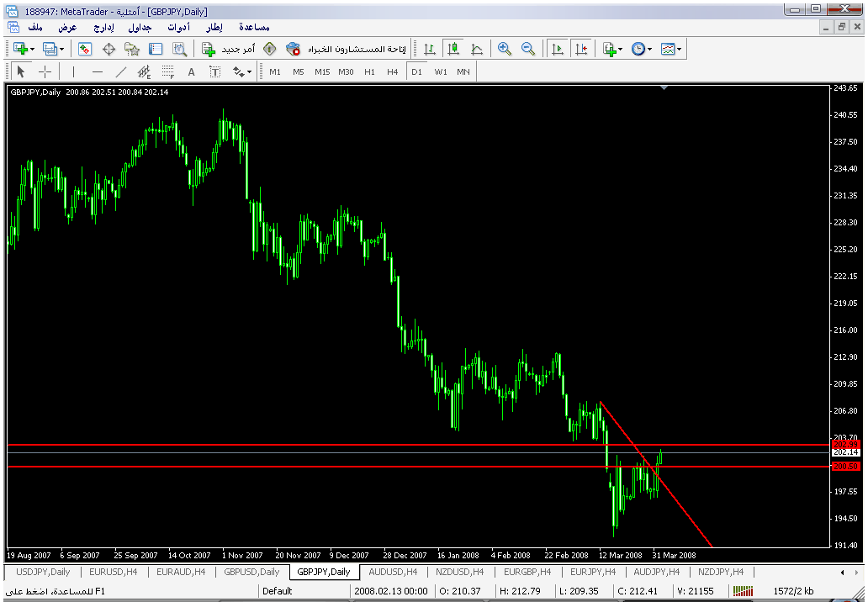Switch to M5 timeframe
This screenshot has height=602, width=868.
click(x=299, y=72)
